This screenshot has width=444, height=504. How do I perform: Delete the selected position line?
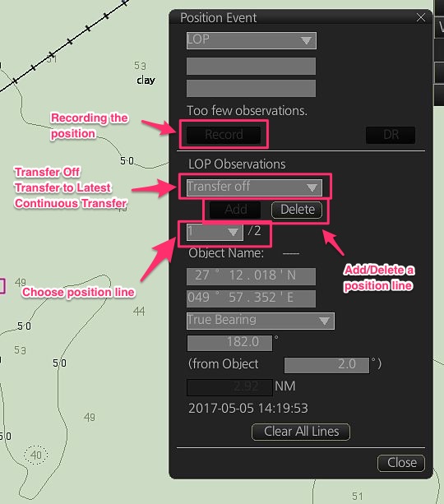[x=297, y=210]
